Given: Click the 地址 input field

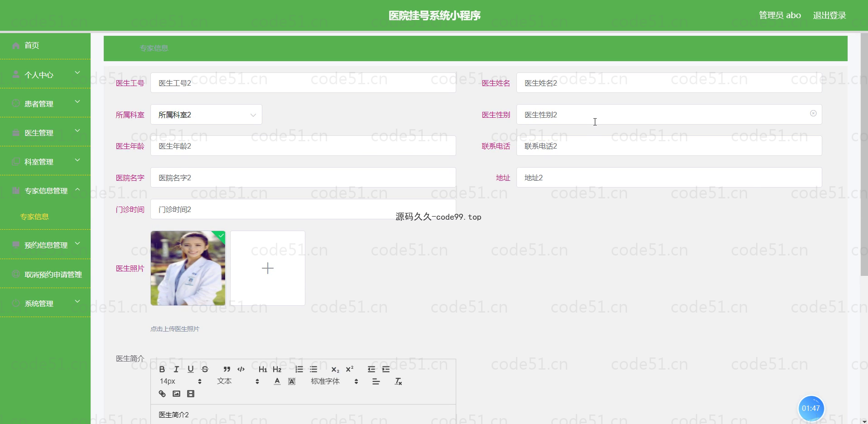Looking at the screenshot, I should click(x=669, y=178).
